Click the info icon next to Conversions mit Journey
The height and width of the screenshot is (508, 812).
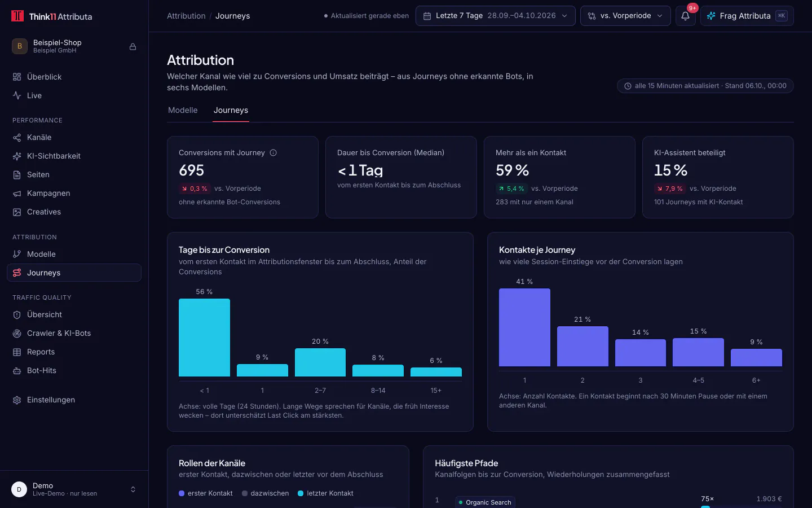[273, 152]
